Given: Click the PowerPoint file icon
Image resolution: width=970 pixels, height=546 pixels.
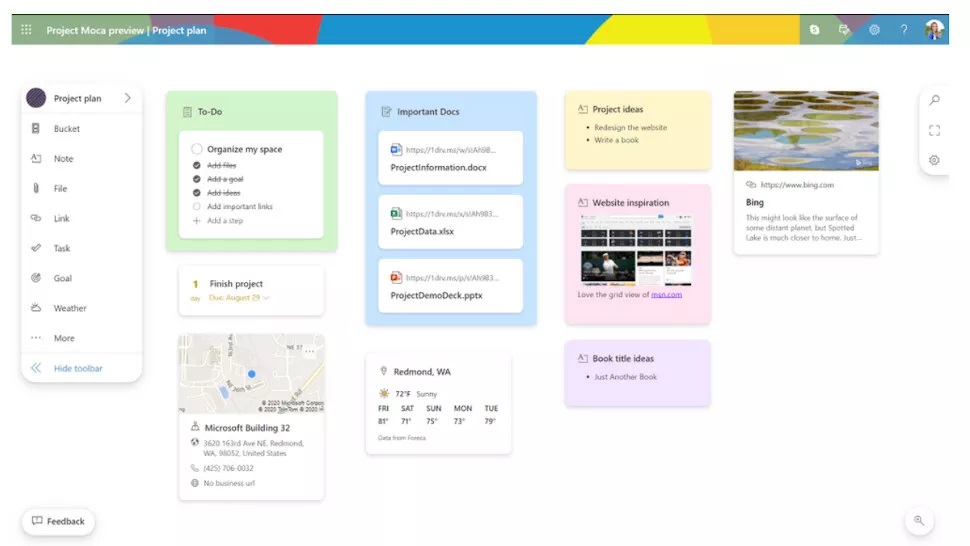Looking at the screenshot, I should (396, 278).
